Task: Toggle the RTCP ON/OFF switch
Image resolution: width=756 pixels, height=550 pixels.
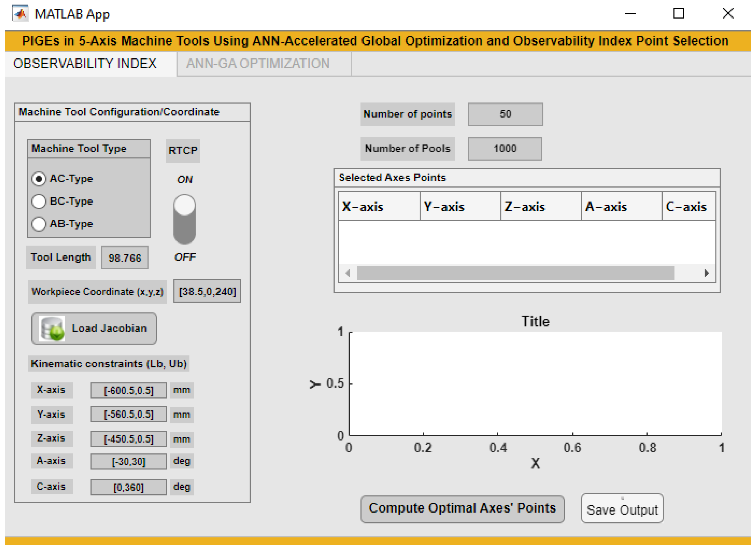Action: tap(184, 219)
